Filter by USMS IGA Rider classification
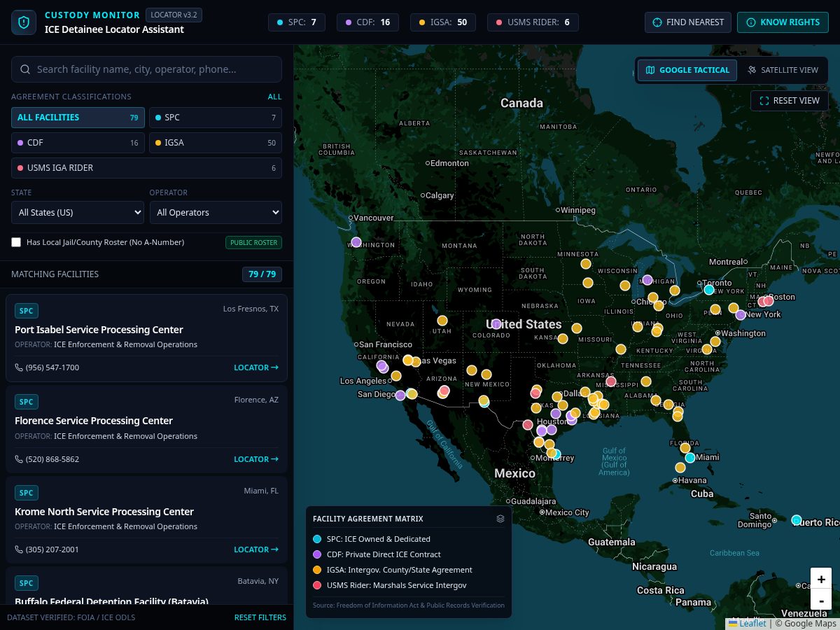The image size is (840, 630). [146, 168]
